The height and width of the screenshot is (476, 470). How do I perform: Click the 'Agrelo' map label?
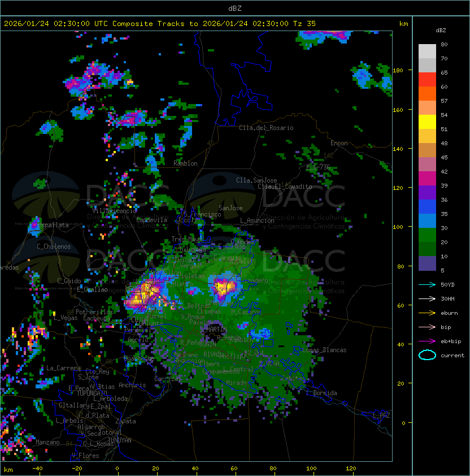[x=138, y=340]
